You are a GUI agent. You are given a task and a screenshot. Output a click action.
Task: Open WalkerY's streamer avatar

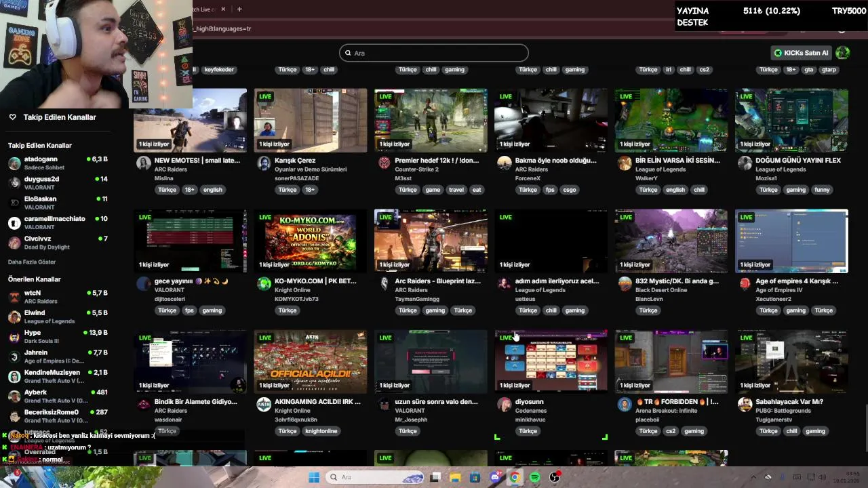pos(625,163)
